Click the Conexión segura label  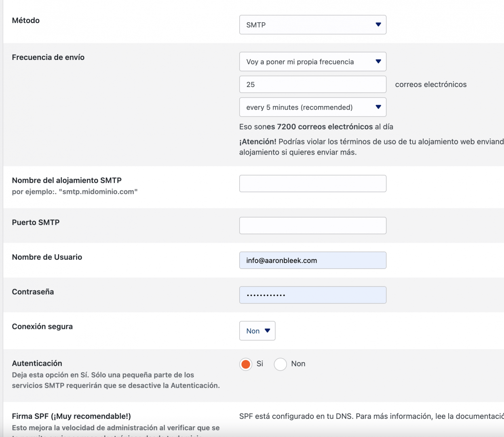point(42,327)
